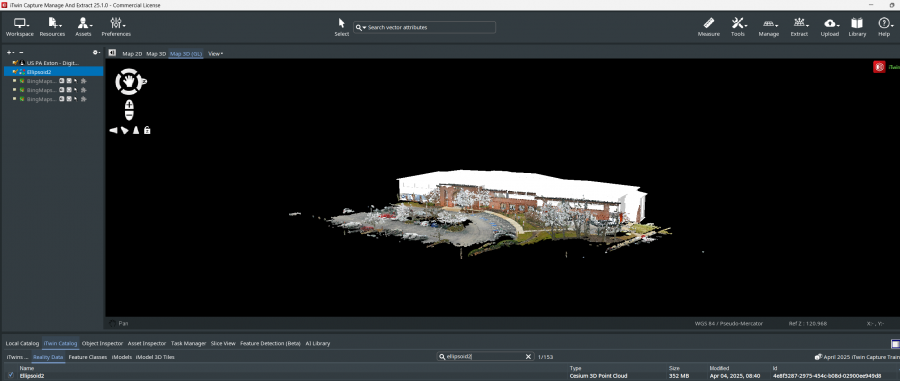Click the puzzle icon on first BingMaps layer

tap(84, 81)
